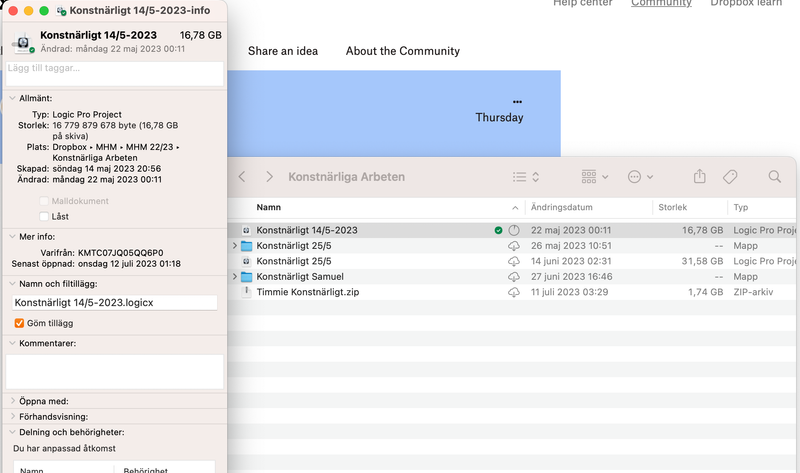The height and width of the screenshot is (473, 800).
Task: Click cloud download icon for Timmie Konstnärligt.zip
Action: pyautogui.click(x=514, y=292)
